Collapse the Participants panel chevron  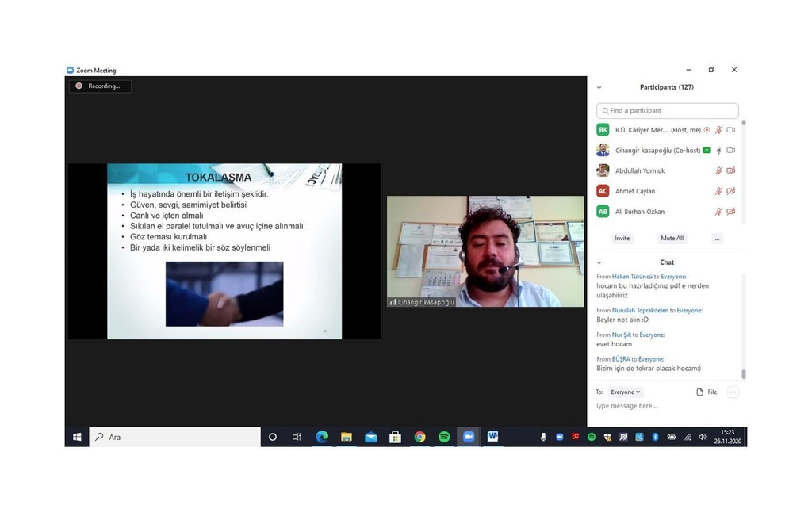(599, 87)
